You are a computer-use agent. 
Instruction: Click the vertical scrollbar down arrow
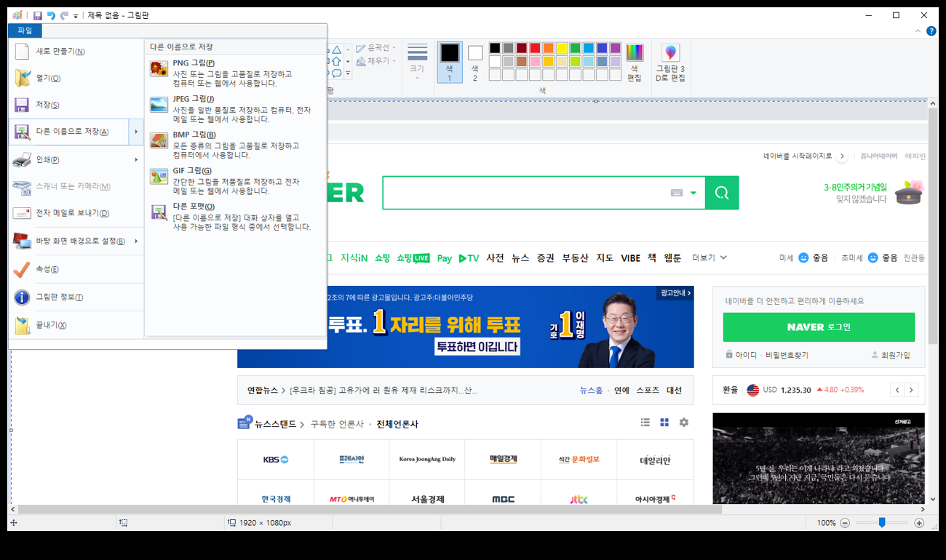(x=933, y=500)
